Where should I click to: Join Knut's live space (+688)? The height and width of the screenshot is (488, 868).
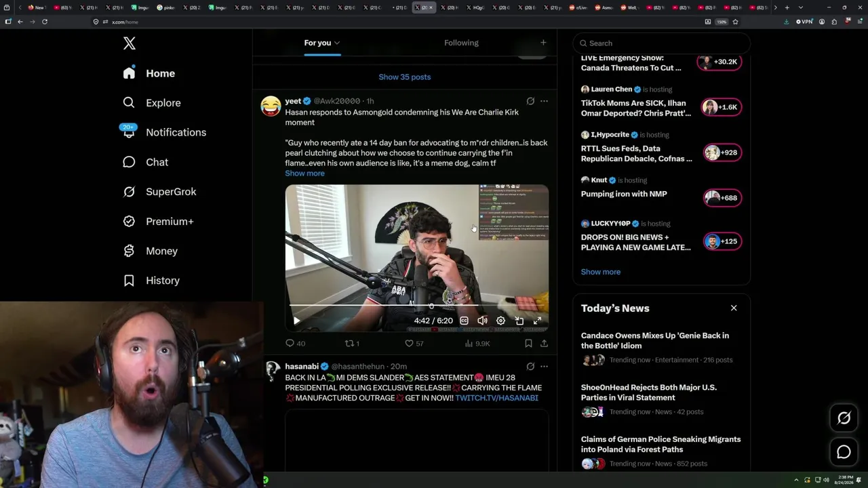pos(722,198)
